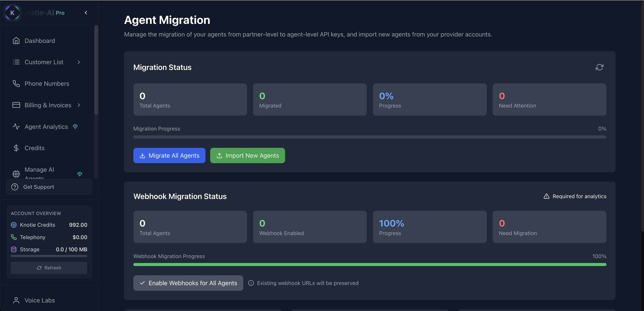Click the Agent Analytics pulse icon
The image size is (644, 311).
coord(16,126)
